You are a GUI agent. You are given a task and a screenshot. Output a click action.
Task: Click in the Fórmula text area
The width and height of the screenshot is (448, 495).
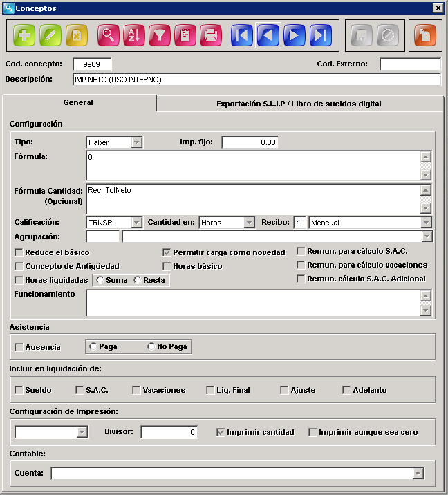(x=253, y=166)
